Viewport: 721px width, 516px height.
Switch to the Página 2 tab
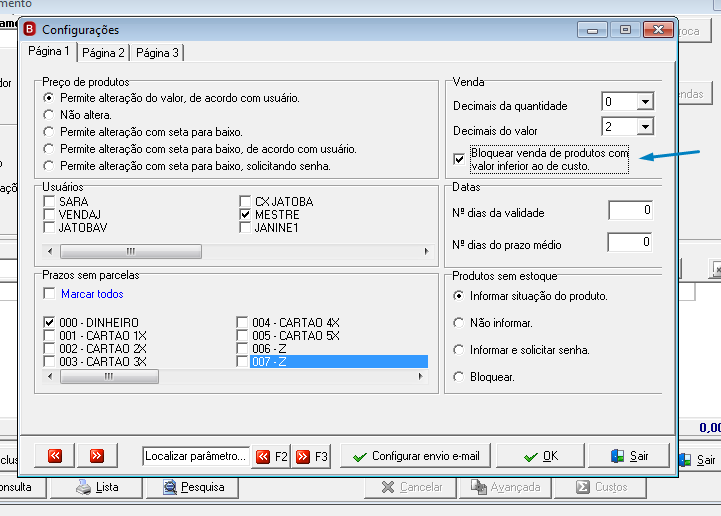point(103,53)
